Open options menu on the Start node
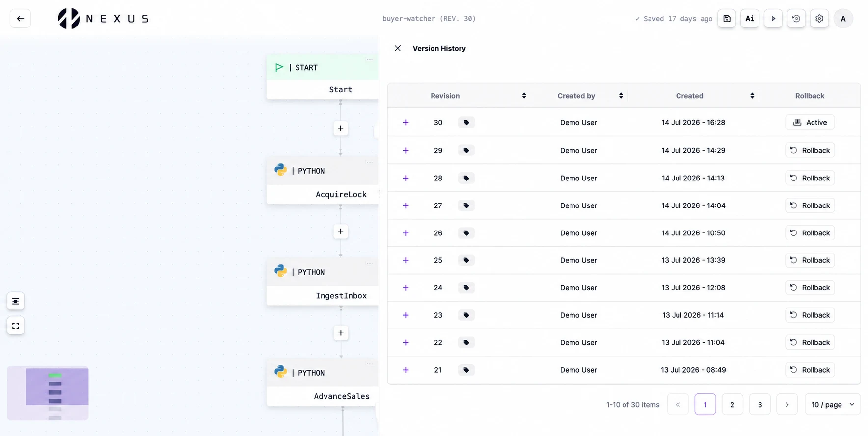The width and height of the screenshot is (868, 436). 370,60
